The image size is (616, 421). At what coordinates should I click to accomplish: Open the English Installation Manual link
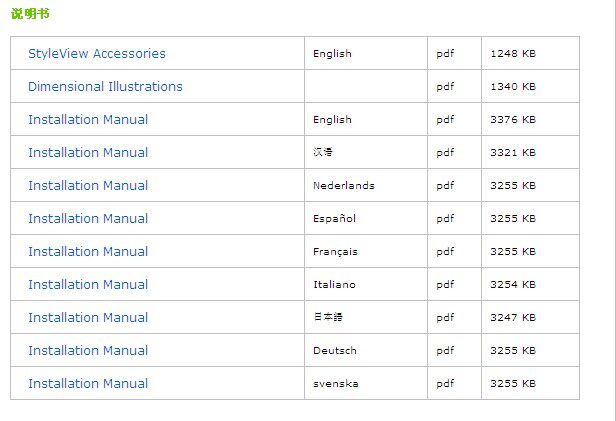tap(88, 120)
